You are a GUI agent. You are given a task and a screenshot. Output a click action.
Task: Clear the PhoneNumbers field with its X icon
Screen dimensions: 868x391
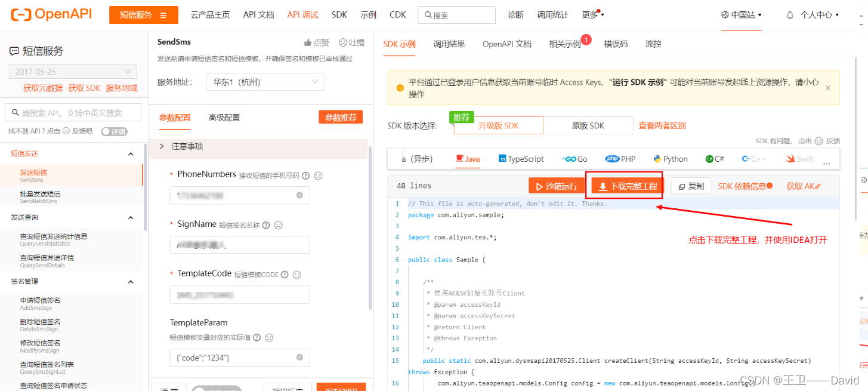pyautogui.click(x=299, y=195)
